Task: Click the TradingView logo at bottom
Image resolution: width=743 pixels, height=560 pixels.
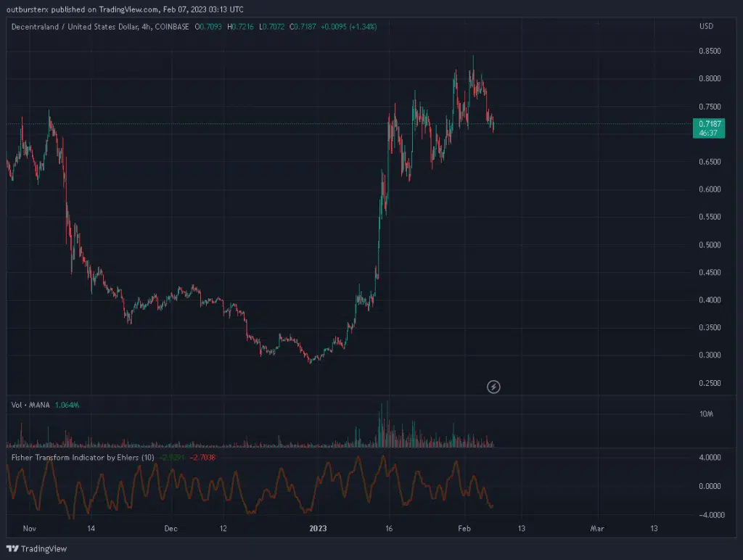Action: 36,548
